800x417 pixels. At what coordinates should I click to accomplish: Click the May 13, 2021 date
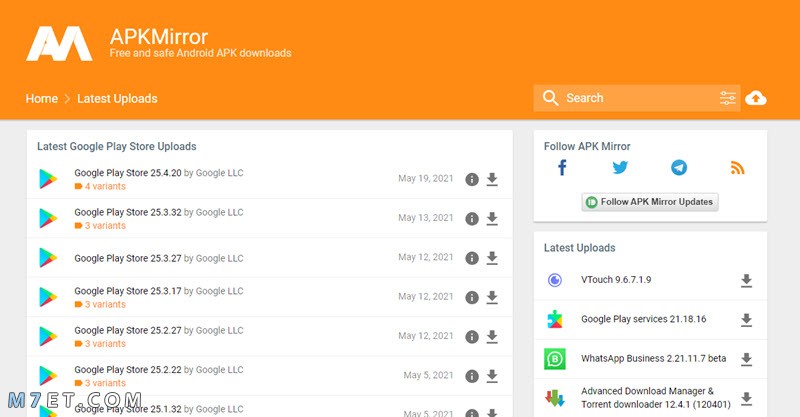tap(426, 218)
